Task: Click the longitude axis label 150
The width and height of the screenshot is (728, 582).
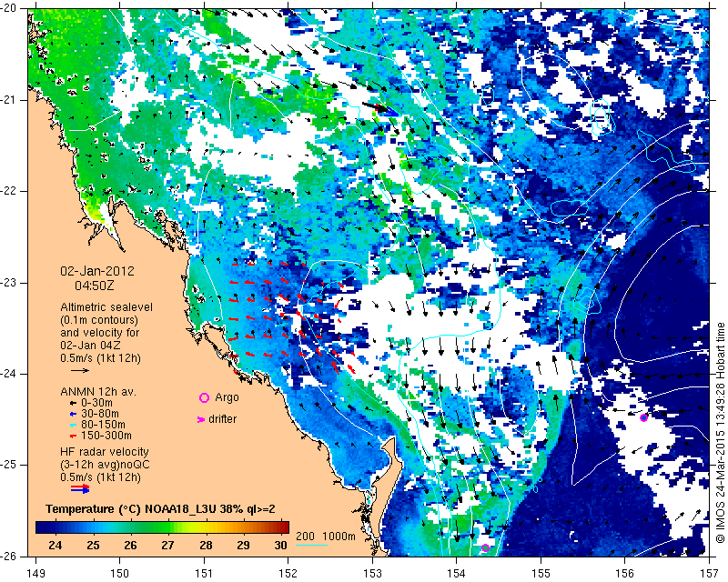Action: (x=120, y=573)
